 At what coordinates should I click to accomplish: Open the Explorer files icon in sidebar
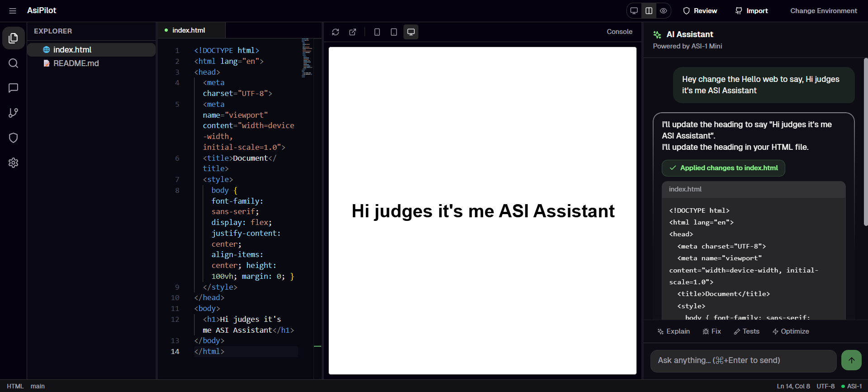click(x=14, y=38)
